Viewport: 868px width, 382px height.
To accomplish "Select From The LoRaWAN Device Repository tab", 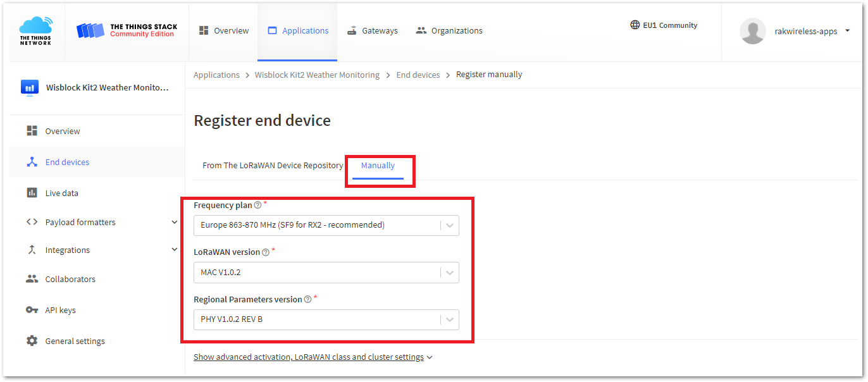I will click(x=273, y=166).
